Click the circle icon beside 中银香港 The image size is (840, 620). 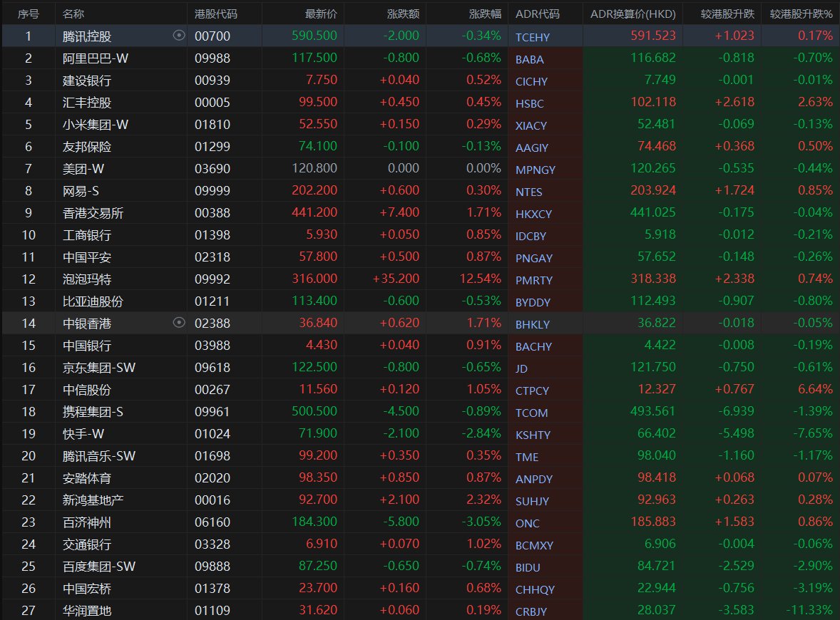[179, 323]
